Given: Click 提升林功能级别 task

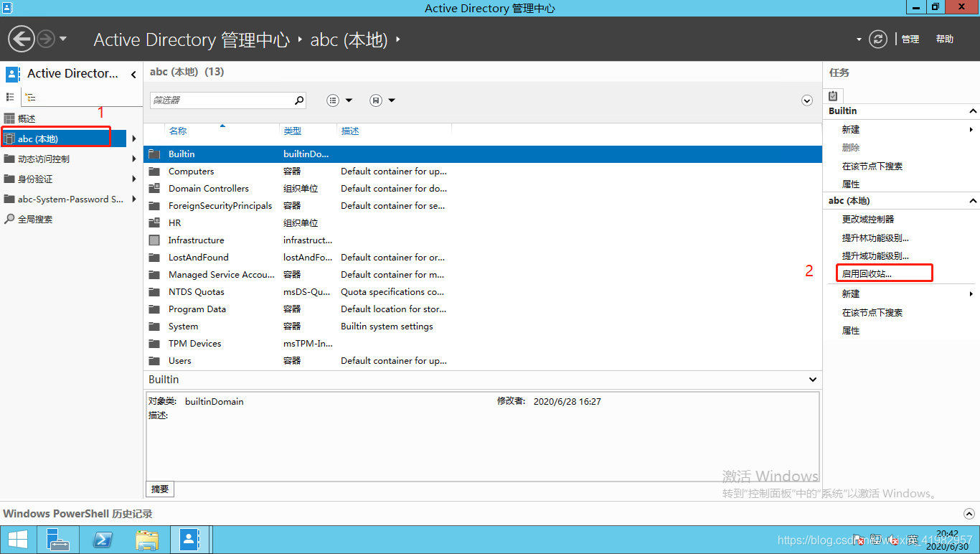Looking at the screenshot, I should 875,238.
